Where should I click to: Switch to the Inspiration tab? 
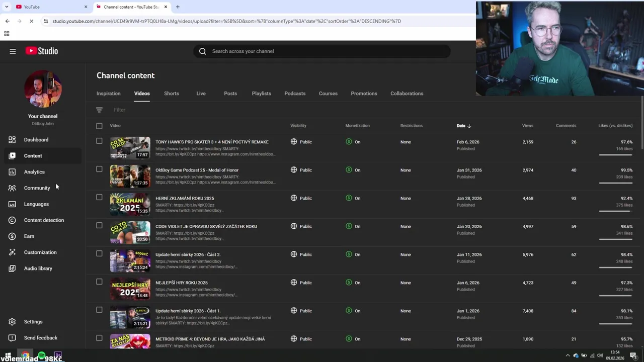pyautogui.click(x=108, y=94)
